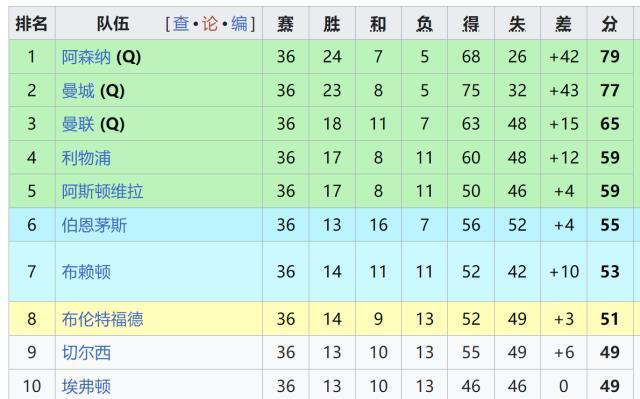Image resolution: width=640 pixels, height=399 pixels.
Task: Click the 分 points column header
Action: (x=610, y=23)
